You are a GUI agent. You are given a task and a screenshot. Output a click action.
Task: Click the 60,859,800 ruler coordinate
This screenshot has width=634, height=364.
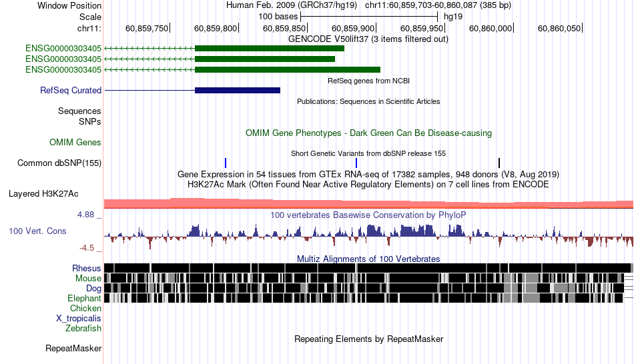click(x=216, y=28)
